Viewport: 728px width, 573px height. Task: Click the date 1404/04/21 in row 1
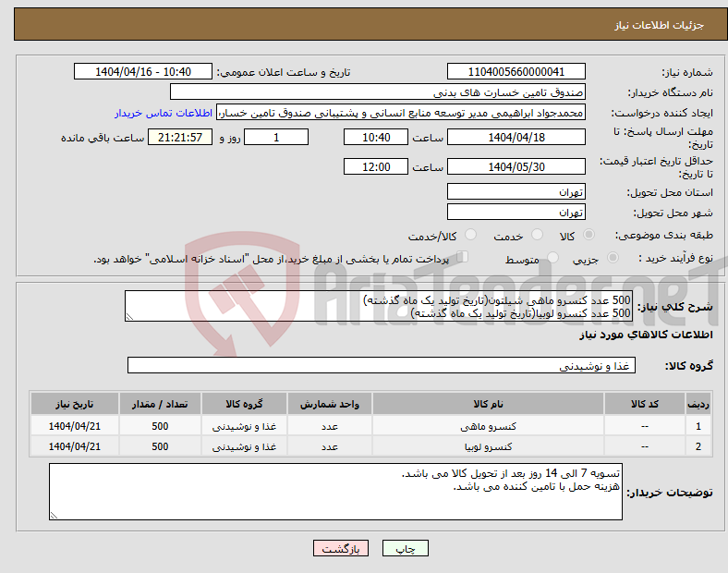point(74,426)
